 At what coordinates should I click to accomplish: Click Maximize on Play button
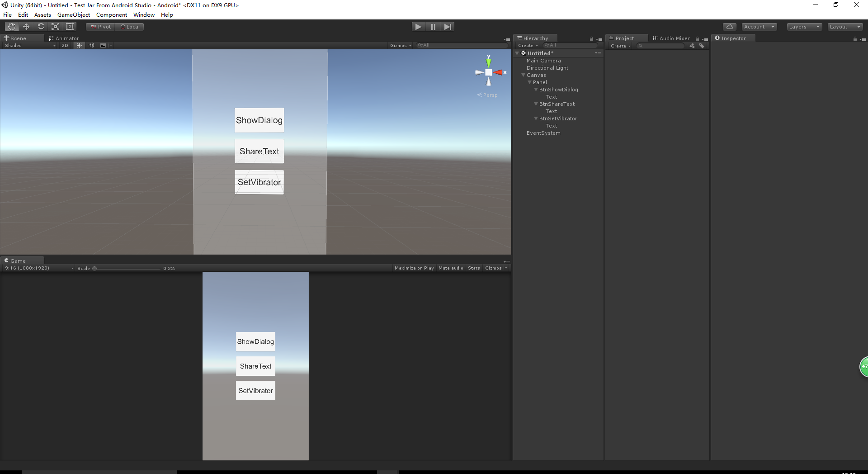(x=414, y=268)
